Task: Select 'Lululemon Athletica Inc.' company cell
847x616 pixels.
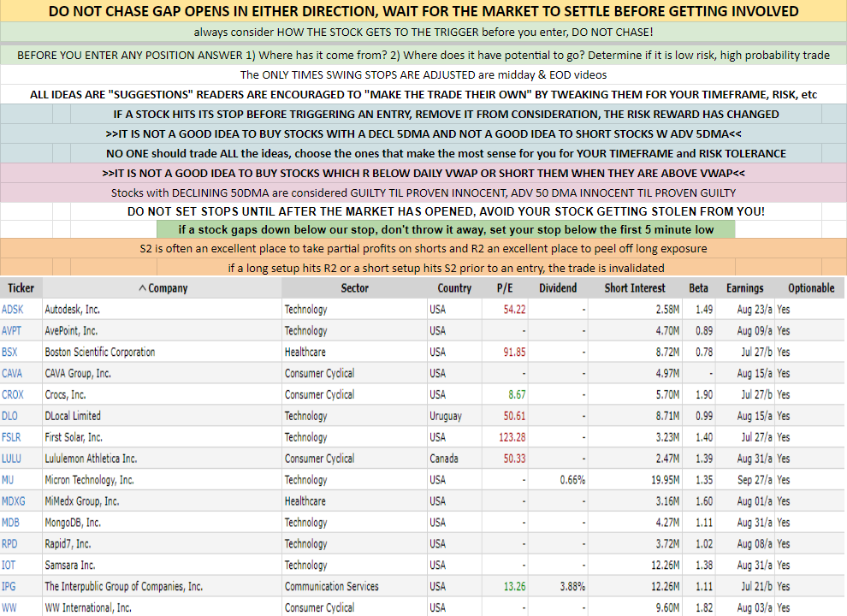Action: coord(162,459)
